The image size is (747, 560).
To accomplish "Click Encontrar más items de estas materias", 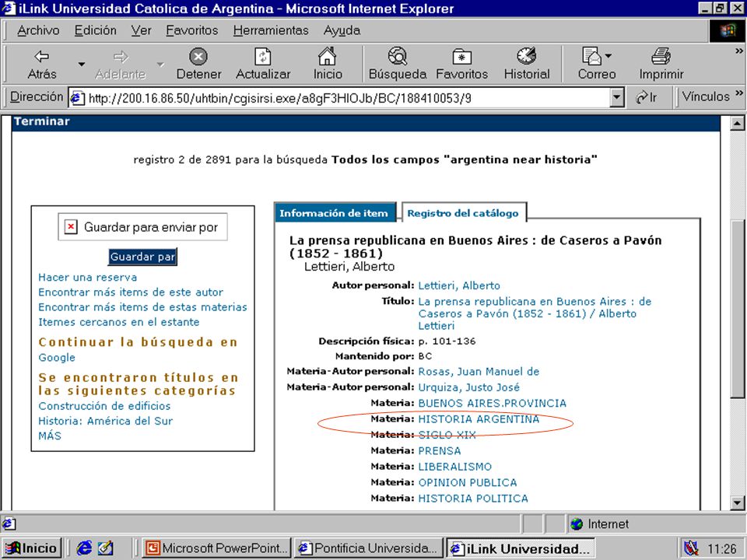I will [x=143, y=307].
